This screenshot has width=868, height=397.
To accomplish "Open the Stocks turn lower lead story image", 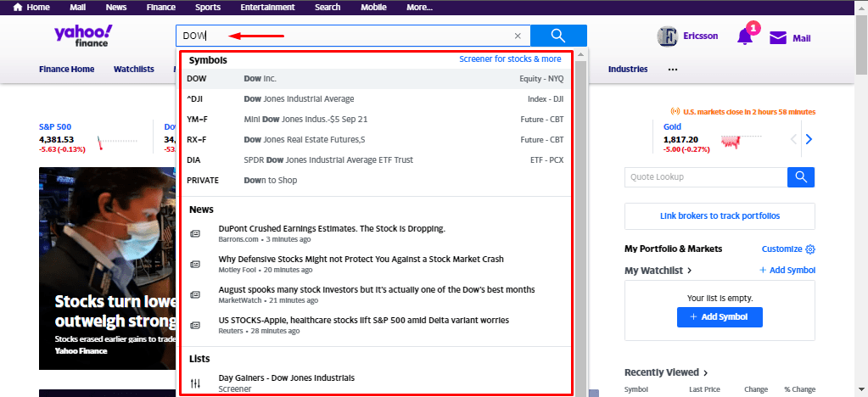I will (x=108, y=269).
